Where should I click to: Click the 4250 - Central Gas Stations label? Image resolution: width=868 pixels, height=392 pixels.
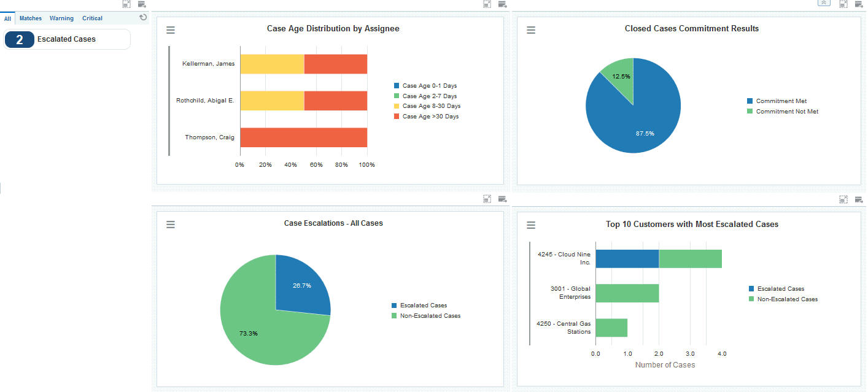tap(564, 328)
